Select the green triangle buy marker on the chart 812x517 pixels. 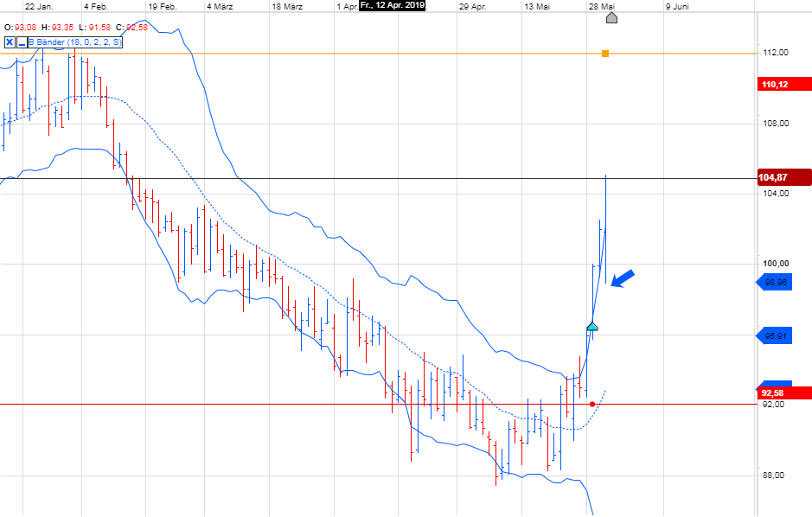coord(591,327)
